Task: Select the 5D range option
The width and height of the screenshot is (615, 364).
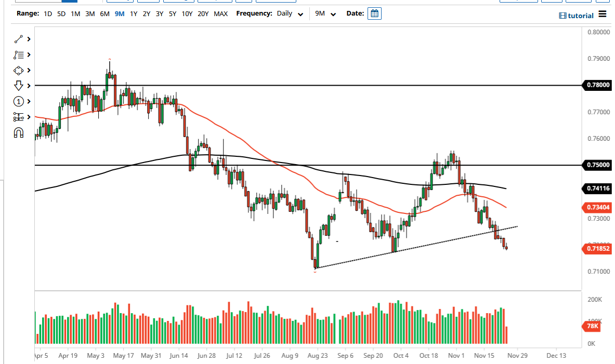Action: (61, 14)
